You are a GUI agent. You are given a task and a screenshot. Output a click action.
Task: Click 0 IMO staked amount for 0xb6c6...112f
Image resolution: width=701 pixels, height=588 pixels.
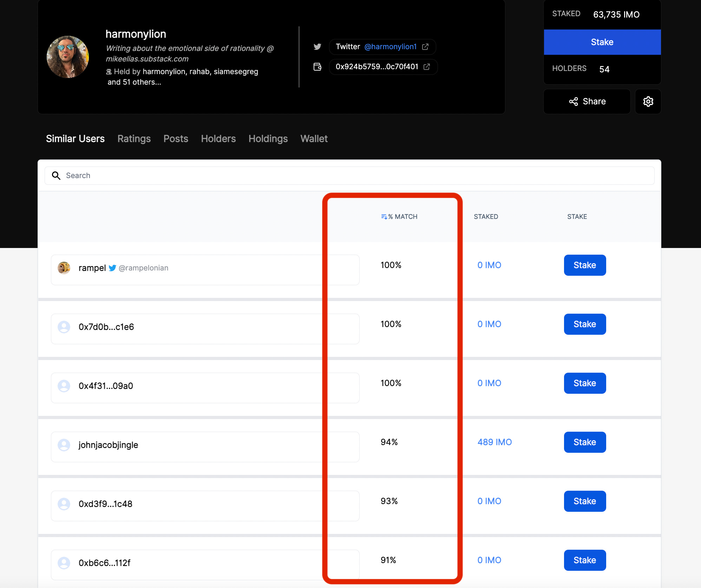489,560
